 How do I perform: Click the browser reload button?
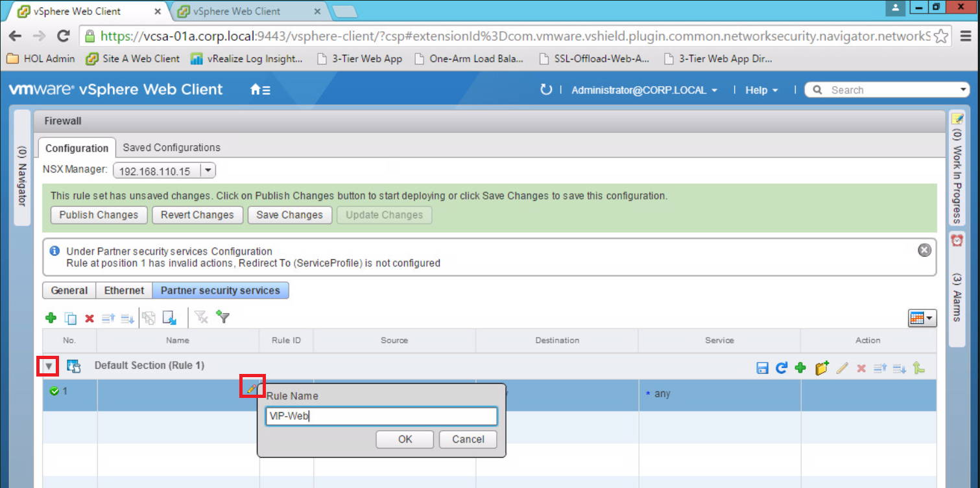point(63,36)
